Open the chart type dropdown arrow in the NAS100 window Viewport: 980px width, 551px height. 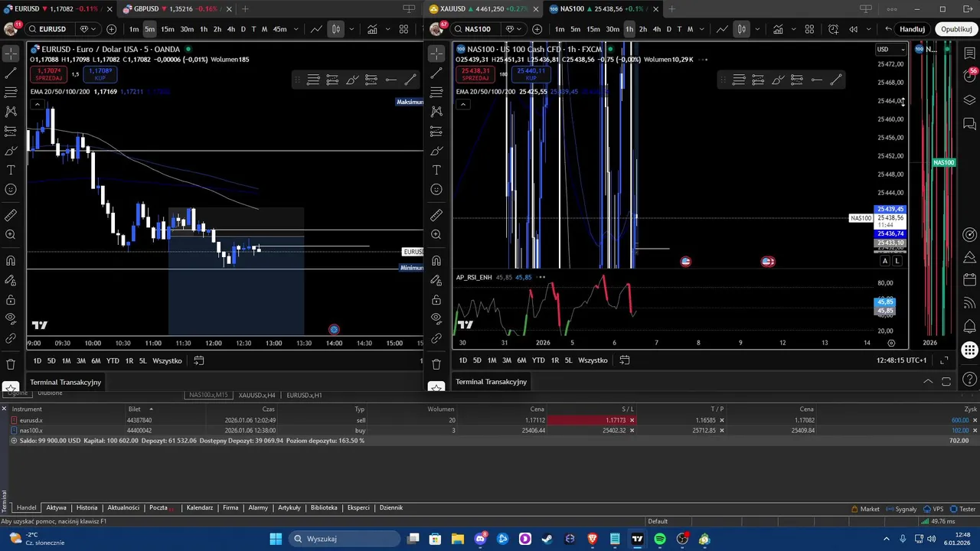tap(757, 29)
